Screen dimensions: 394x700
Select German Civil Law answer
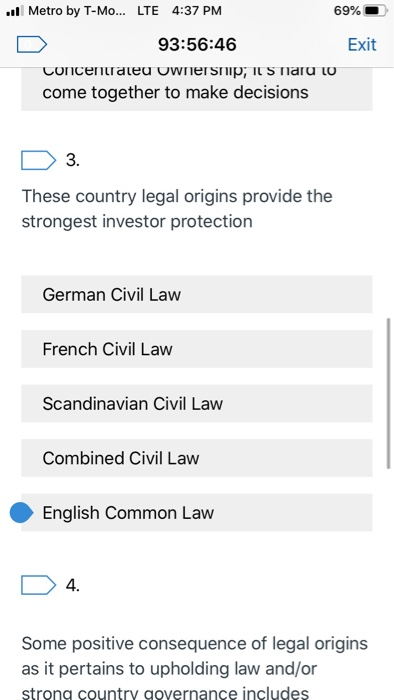pyautogui.click(x=197, y=295)
